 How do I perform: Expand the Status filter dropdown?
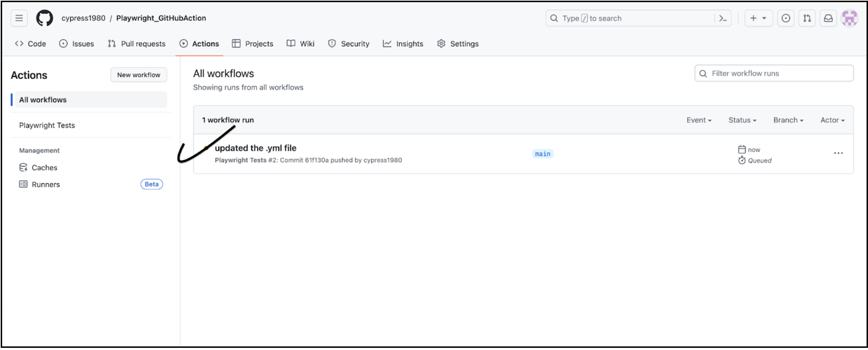tap(742, 120)
